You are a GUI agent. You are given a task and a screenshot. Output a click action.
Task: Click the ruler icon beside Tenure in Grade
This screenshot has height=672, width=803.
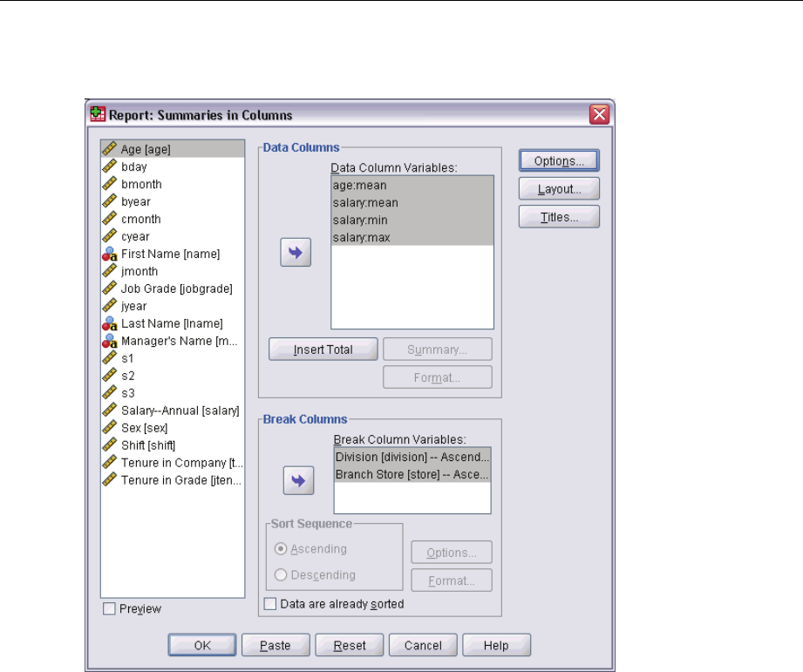(110, 479)
